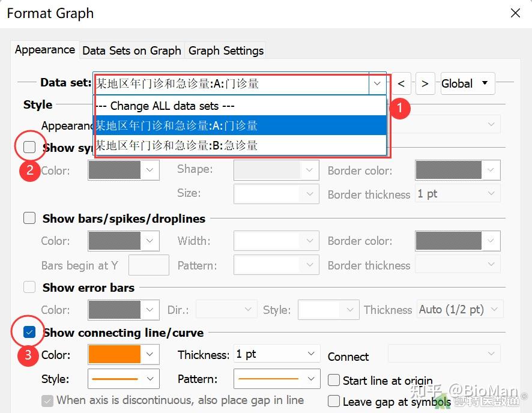Viewport: 532px width, 413px height.
Task: Select the B:急诊量 data set entry
Action: point(240,146)
